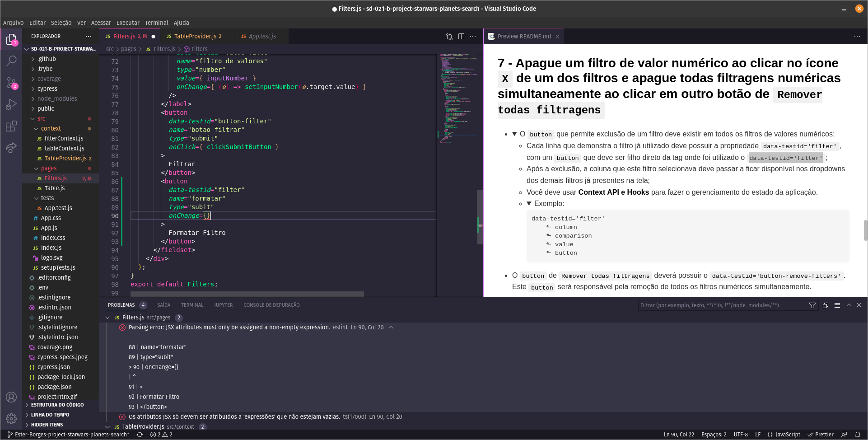Switch to SAÍDA panel tab

(164, 305)
